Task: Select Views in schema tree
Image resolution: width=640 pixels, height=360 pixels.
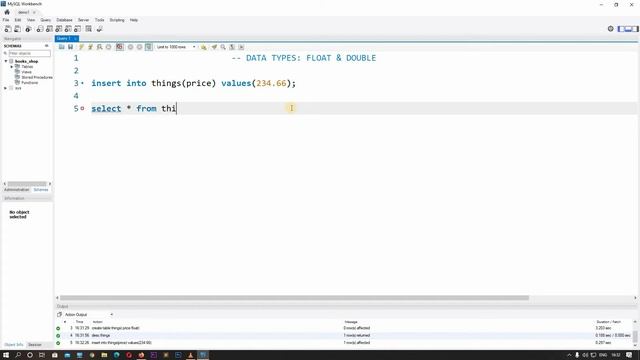Action: tap(26, 72)
